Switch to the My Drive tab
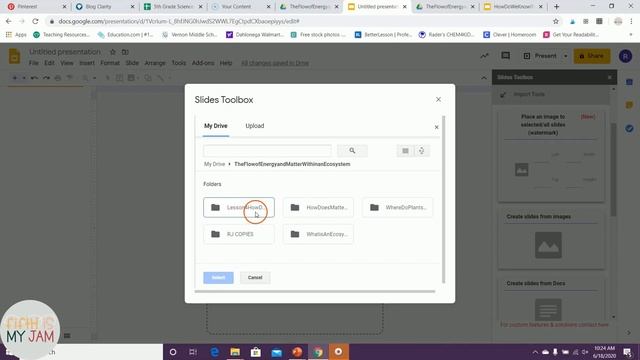 tap(216, 126)
